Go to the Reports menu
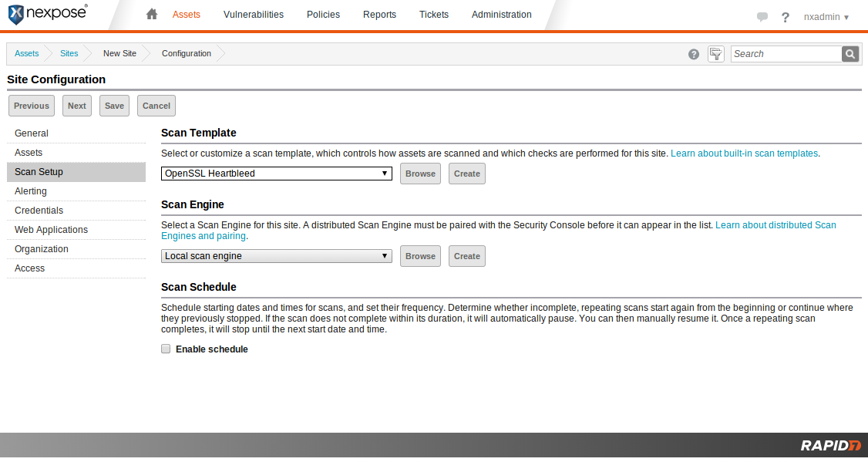 379,15
